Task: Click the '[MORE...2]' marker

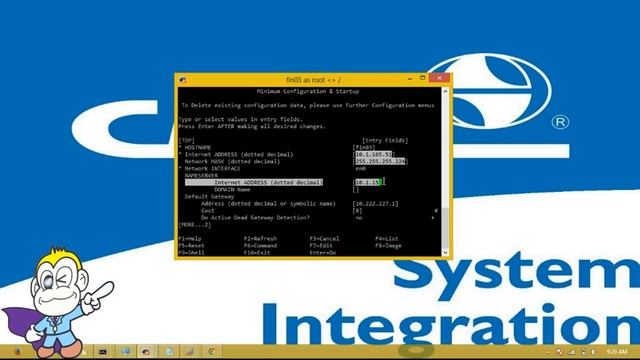Action: tap(195, 224)
